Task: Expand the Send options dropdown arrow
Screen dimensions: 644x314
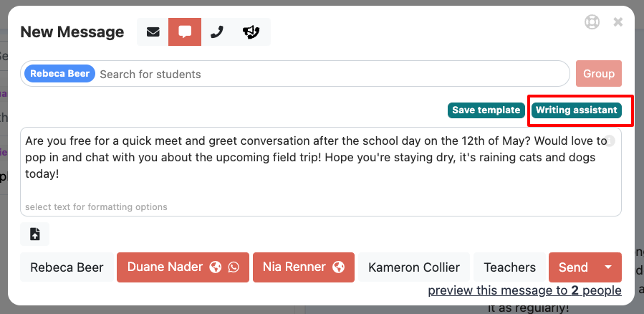Action: 608,267
